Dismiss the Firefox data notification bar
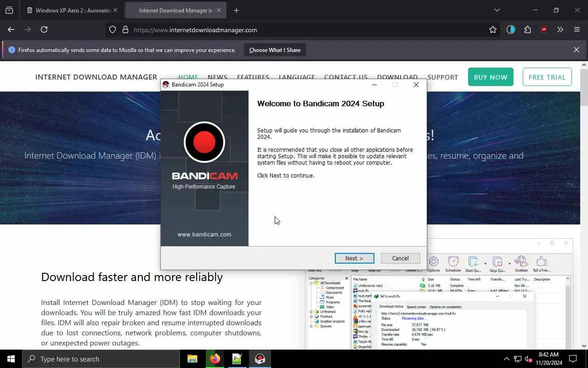Screen dimensions: 588x368 pos(577,50)
